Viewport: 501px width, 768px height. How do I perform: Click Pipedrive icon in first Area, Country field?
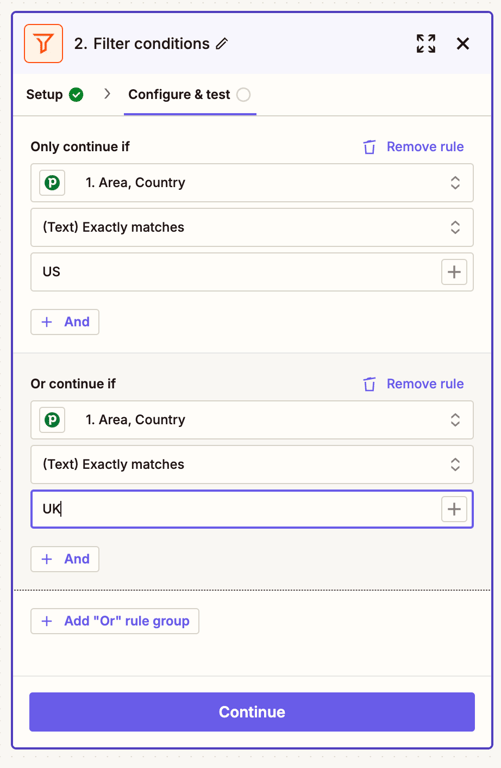[52, 183]
